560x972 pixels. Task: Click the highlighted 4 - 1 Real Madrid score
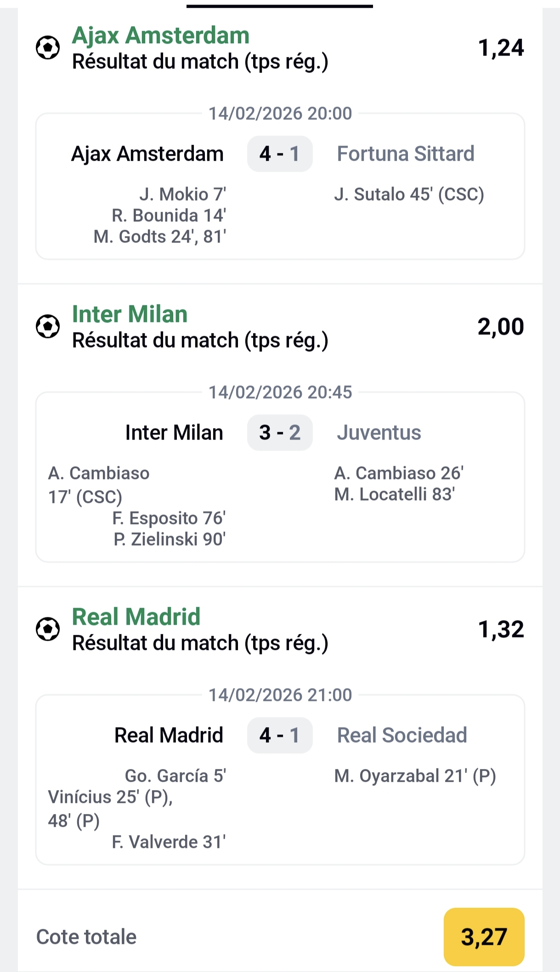point(279,735)
